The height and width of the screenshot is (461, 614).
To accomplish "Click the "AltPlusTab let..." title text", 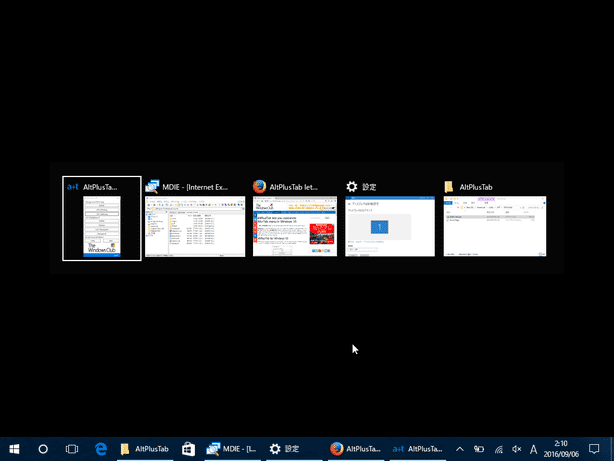I will point(294,187).
